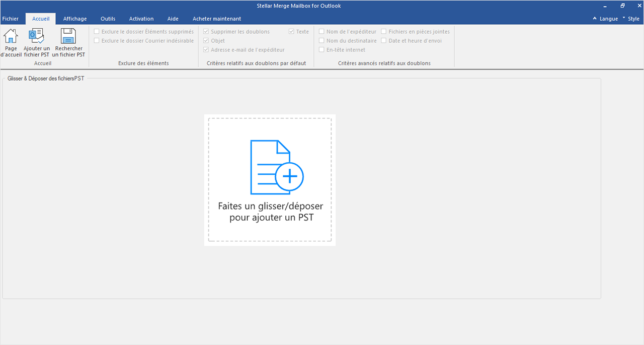Toggle Supprimer les doublons checkbox
This screenshot has width=644, height=345.
[x=206, y=32]
